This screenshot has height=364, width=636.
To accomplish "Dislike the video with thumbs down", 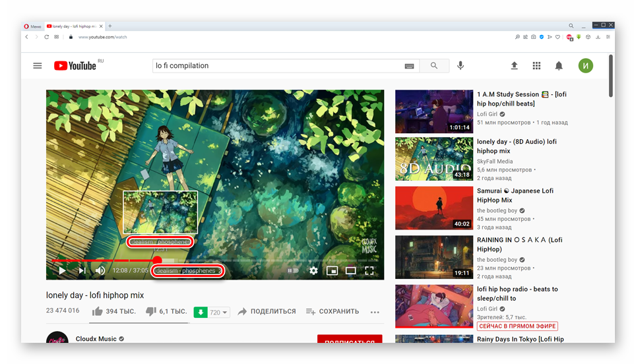I will pos(151,311).
